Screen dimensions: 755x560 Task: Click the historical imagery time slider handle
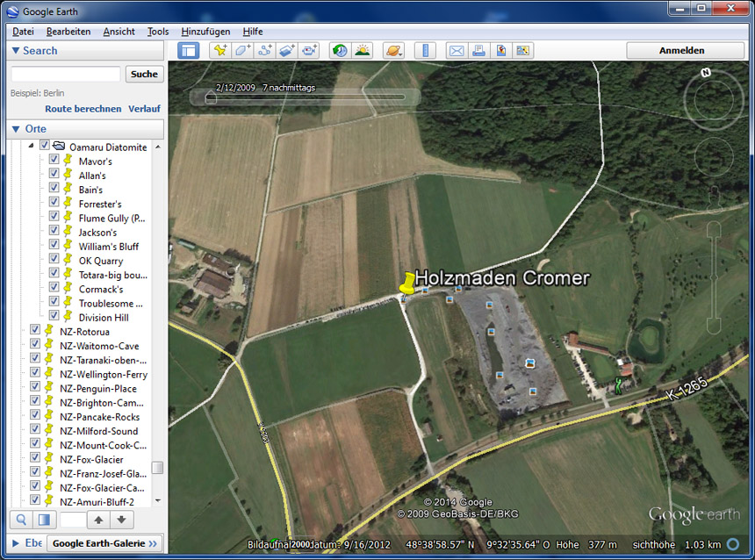coord(211,97)
